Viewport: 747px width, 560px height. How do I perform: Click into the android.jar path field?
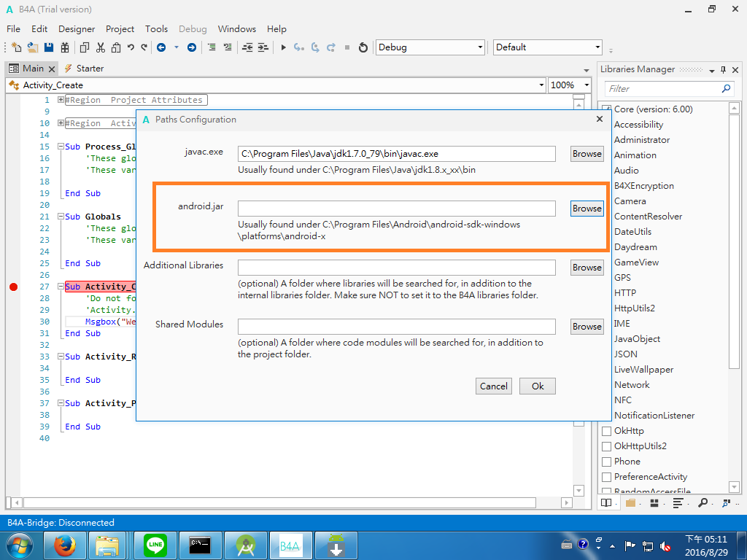tap(396, 209)
